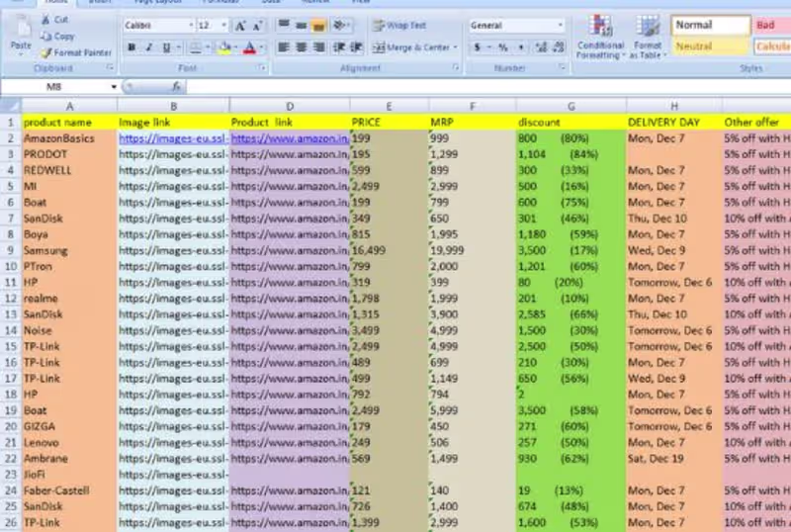Image resolution: width=791 pixels, height=532 pixels.
Task: Apply the Normal cell style
Action: coord(711,25)
